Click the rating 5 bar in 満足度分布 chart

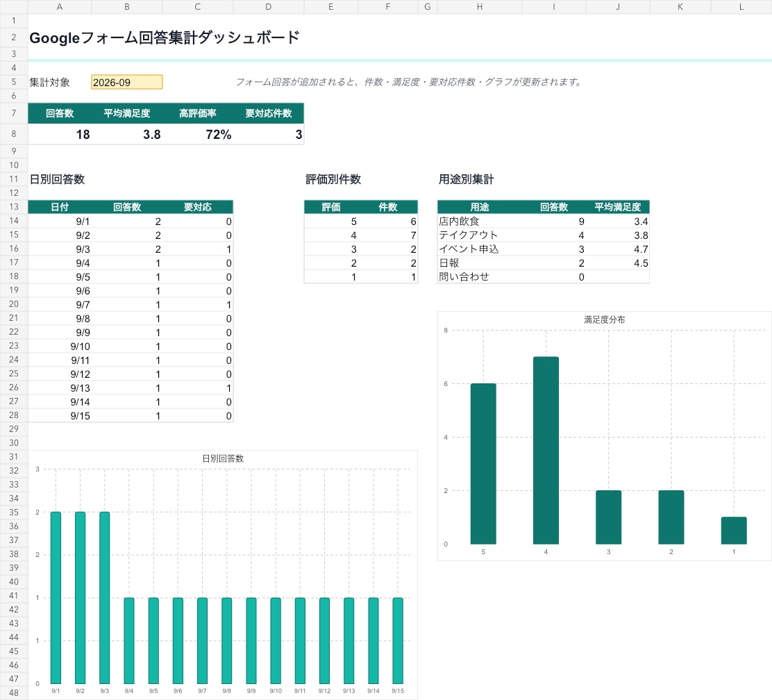click(x=483, y=464)
